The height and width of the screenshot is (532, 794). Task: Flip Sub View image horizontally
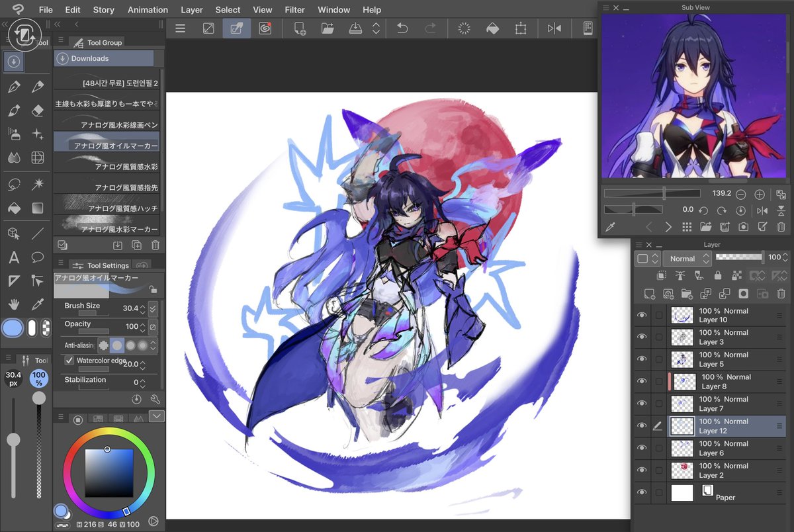[x=762, y=210]
